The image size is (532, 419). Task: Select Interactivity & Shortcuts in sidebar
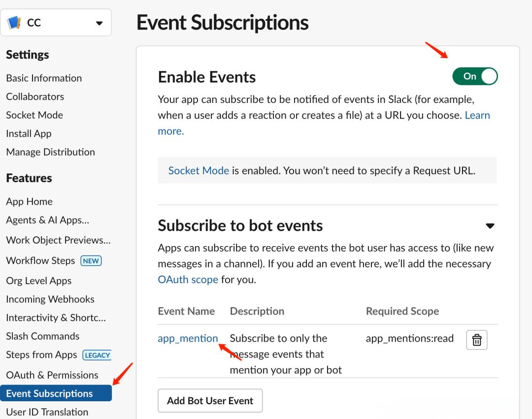pos(56,318)
